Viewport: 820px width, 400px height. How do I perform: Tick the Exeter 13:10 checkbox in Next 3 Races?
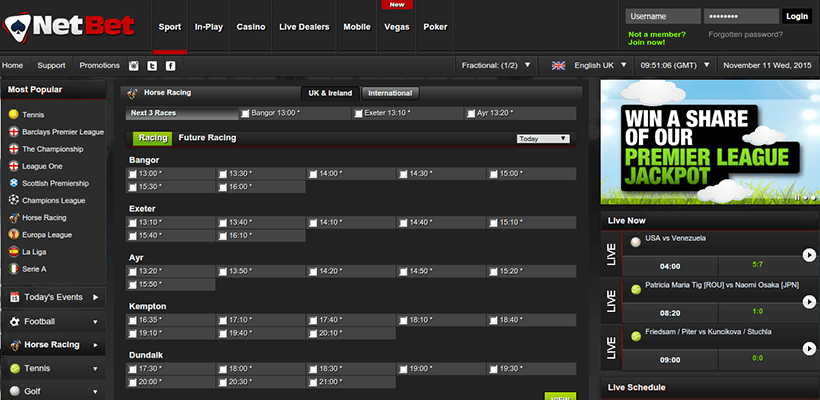click(x=358, y=113)
